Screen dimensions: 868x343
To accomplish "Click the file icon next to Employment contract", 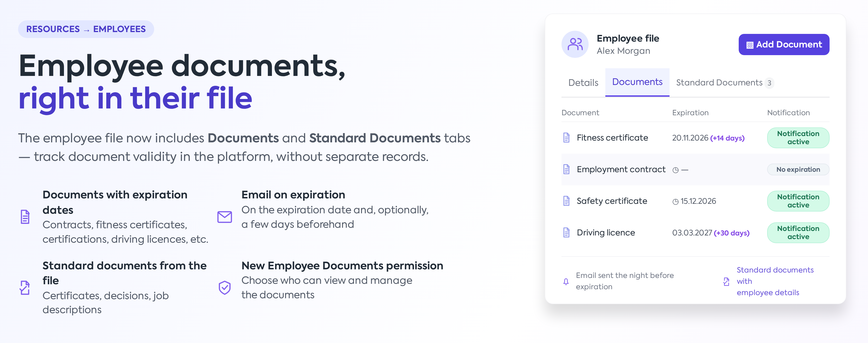I will (x=566, y=169).
